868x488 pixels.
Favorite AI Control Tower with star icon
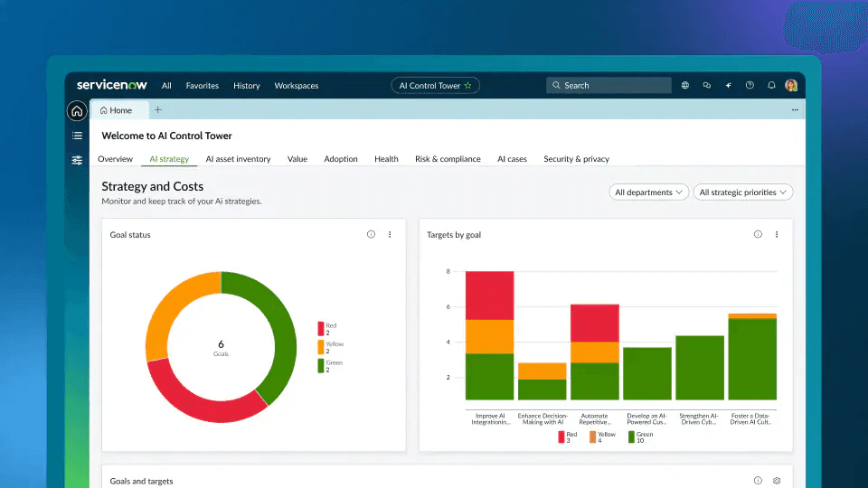click(x=467, y=85)
